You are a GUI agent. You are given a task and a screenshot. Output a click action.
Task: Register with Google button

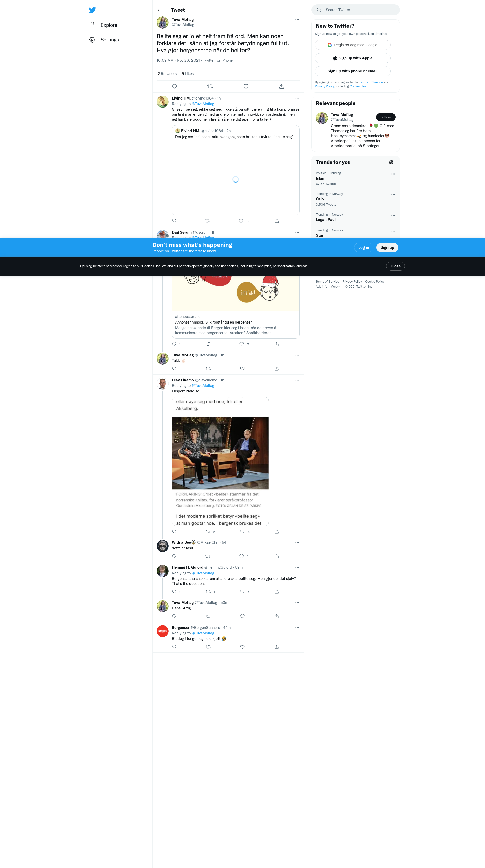point(352,45)
